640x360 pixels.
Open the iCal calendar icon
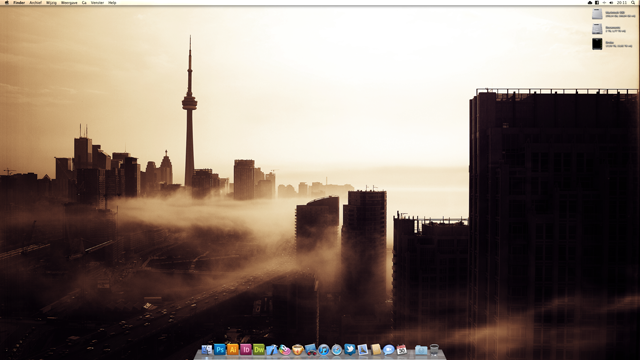click(x=402, y=350)
